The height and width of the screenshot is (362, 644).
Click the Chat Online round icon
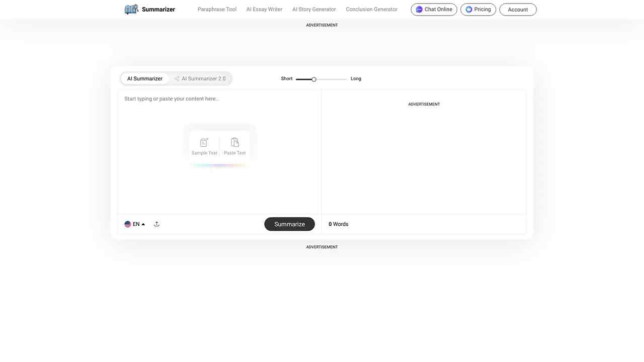click(x=419, y=10)
